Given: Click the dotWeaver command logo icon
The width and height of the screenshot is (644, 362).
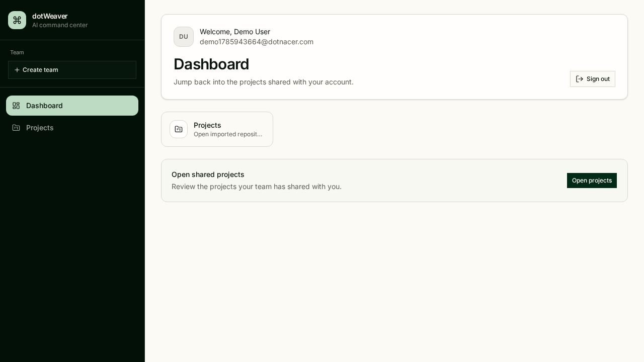Looking at the screenshot, I should point(17,20).
